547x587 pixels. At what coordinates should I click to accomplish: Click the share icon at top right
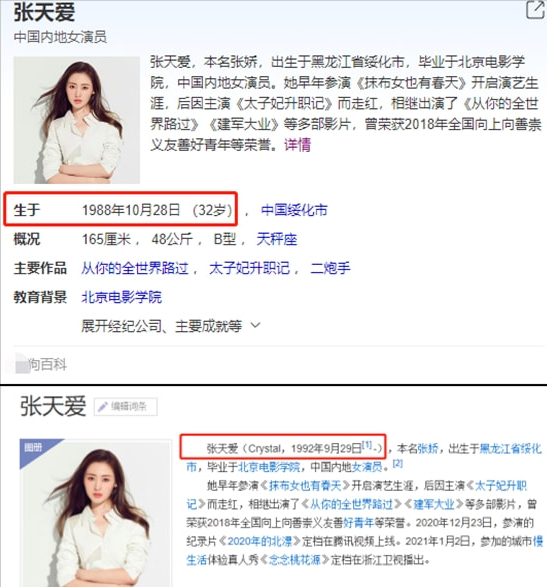536,9
